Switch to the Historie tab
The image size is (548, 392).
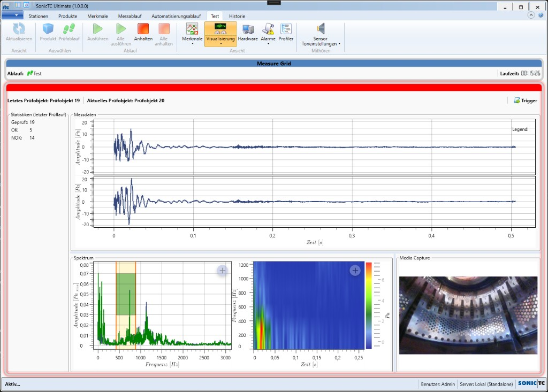[x=237, y=16]
